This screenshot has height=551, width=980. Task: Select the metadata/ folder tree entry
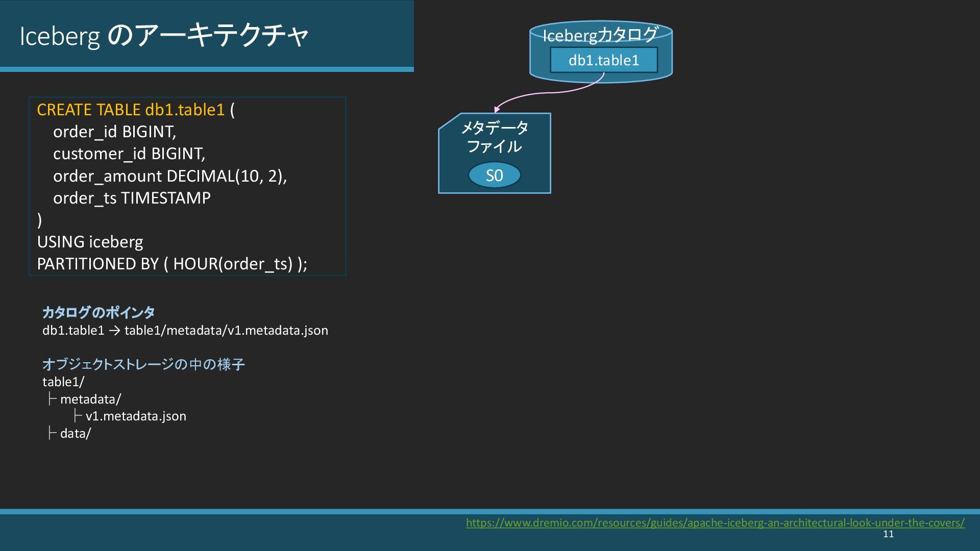[x=90, y=399]
